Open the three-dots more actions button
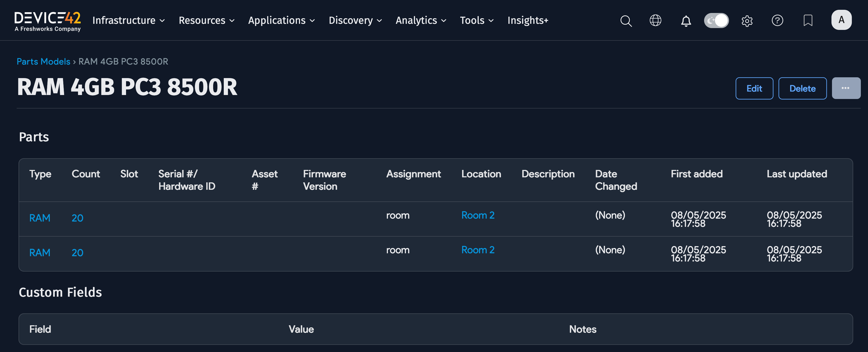 [x=845, y=88]
